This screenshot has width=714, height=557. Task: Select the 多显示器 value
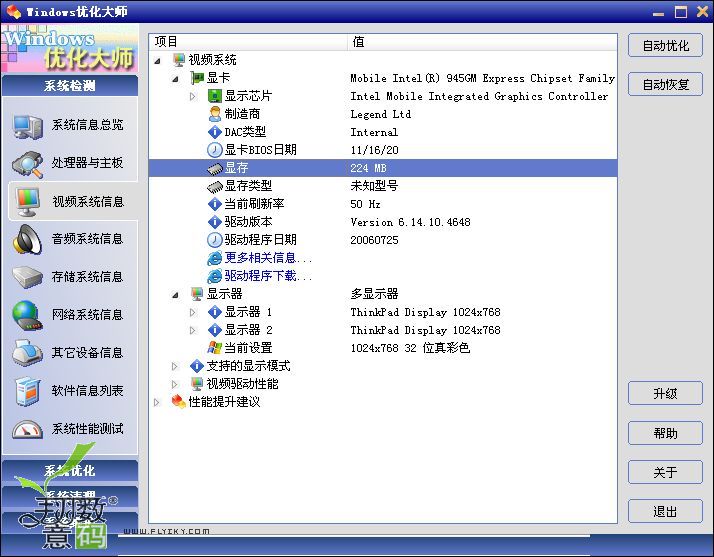[x=374, y=294]
